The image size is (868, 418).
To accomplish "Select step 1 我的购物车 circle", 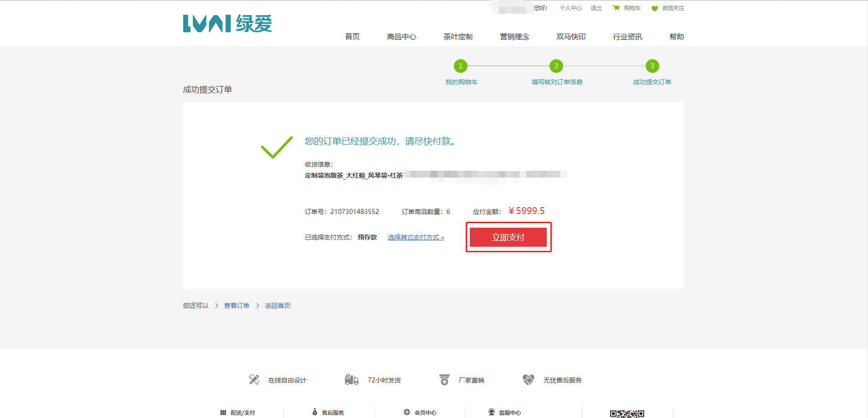I will coord(460,66).
